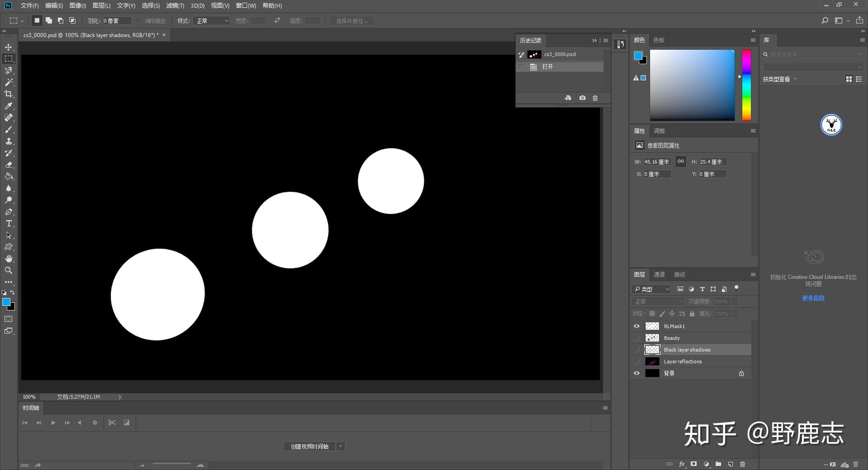Expand the layer filter 类型 dropdown
868x470 pixels.
pyautogui.click(x=651, y=289)
